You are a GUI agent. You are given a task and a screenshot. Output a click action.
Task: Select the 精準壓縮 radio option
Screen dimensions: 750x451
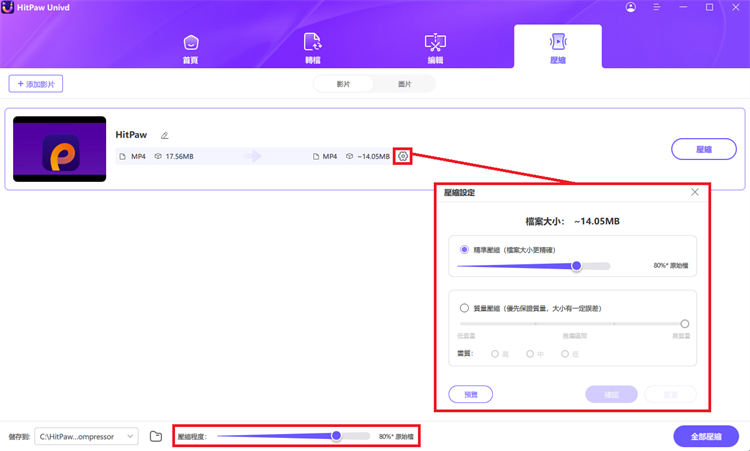point(464,250)
